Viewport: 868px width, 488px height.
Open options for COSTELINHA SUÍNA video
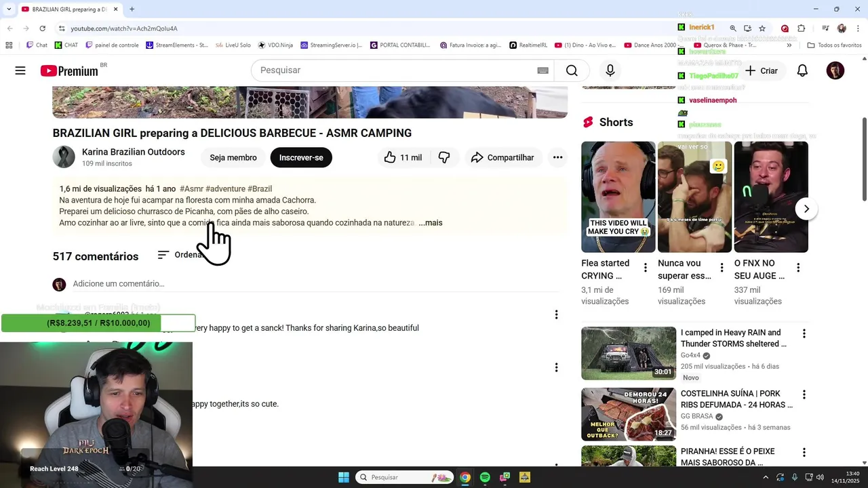coord(804,394)
